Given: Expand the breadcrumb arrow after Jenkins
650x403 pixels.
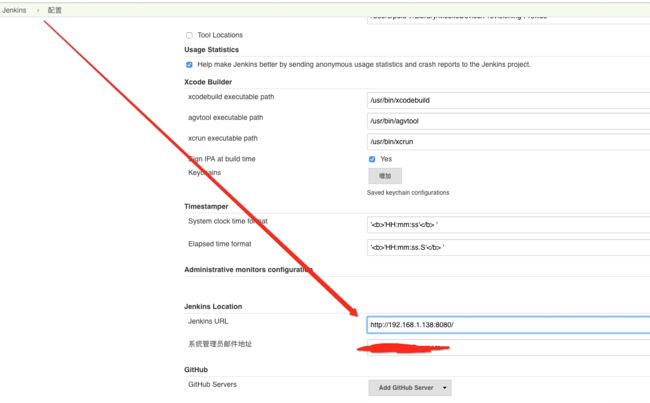Looking at the screenshot, I should pyautogui.click(x=38, y=10).
